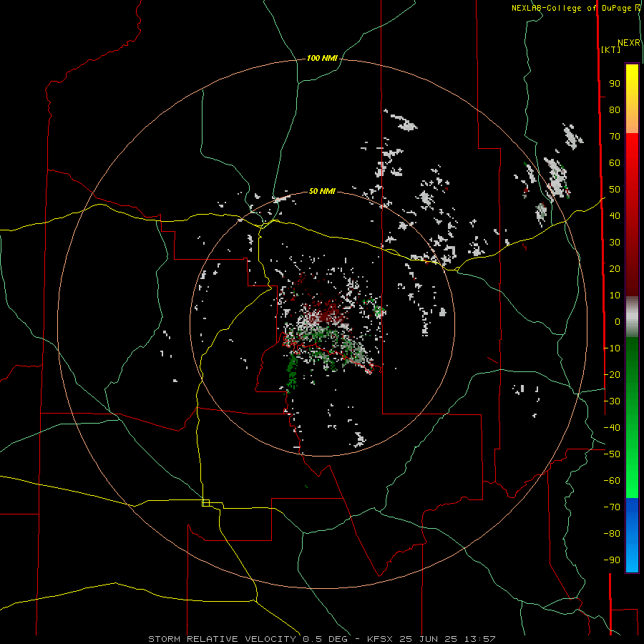Pick the gray zero-velocity segment of color bar
Viewport: 644px width, 644px height.
[632, 317]
